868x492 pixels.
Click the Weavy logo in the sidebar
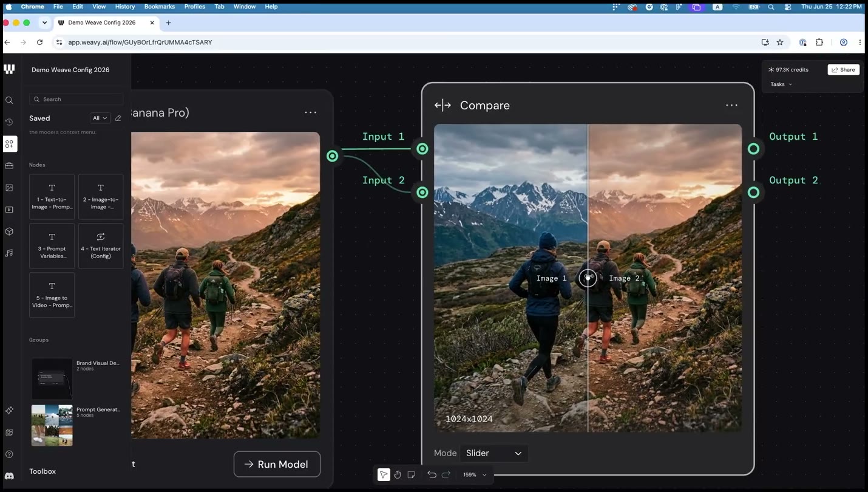click(9, 69)
